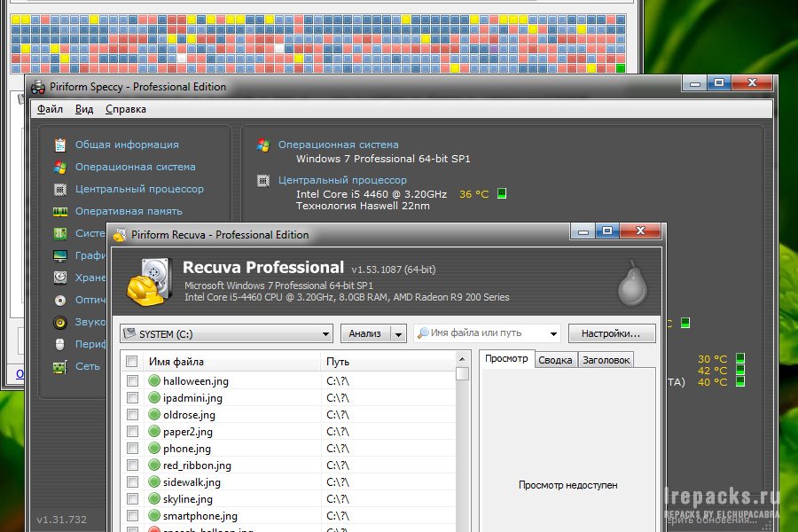
Task: Click the hard drive icon beside Хране… in Speccy
Action: [x=60, y=278]
